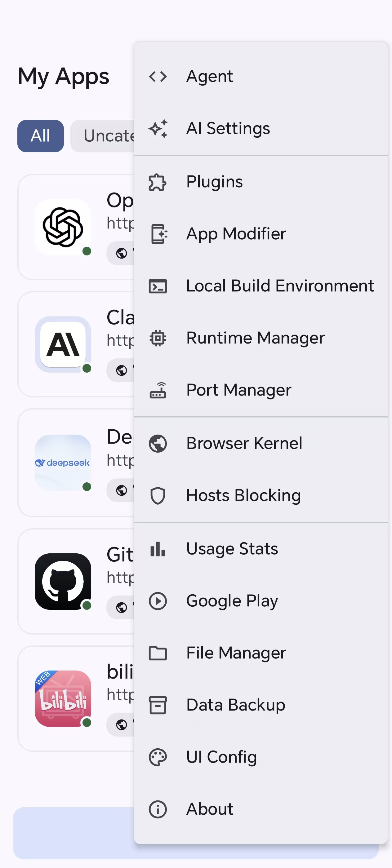Viewport: 392px width, 868px height.
Task: Open the OpenAI app icon
Action: click(63, 227)
